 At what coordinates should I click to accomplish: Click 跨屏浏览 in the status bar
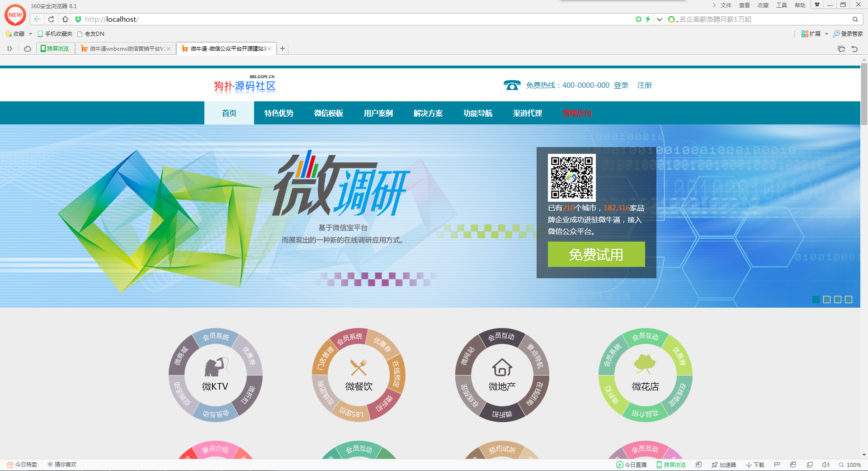(671, 465)
